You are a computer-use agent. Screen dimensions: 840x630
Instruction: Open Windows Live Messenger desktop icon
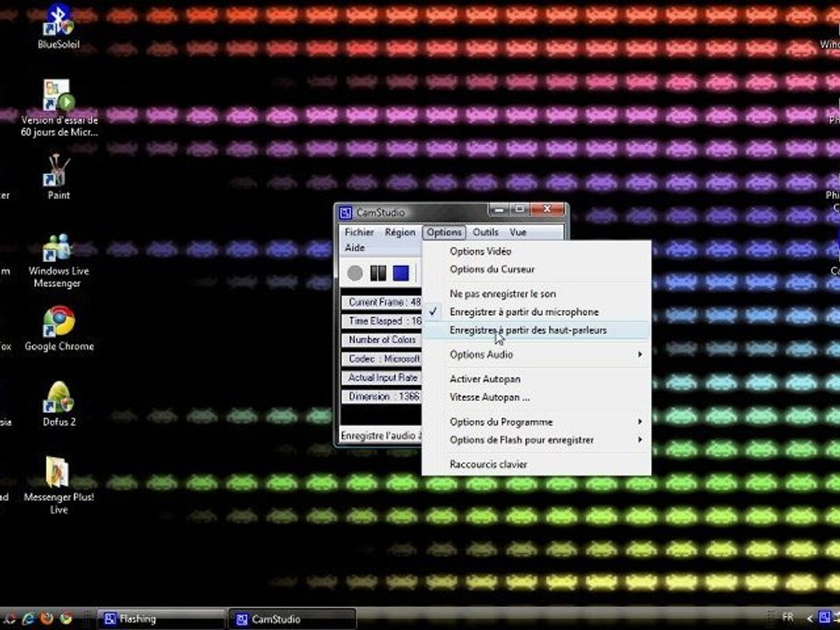pyautogui.click(x=59, y=261)
